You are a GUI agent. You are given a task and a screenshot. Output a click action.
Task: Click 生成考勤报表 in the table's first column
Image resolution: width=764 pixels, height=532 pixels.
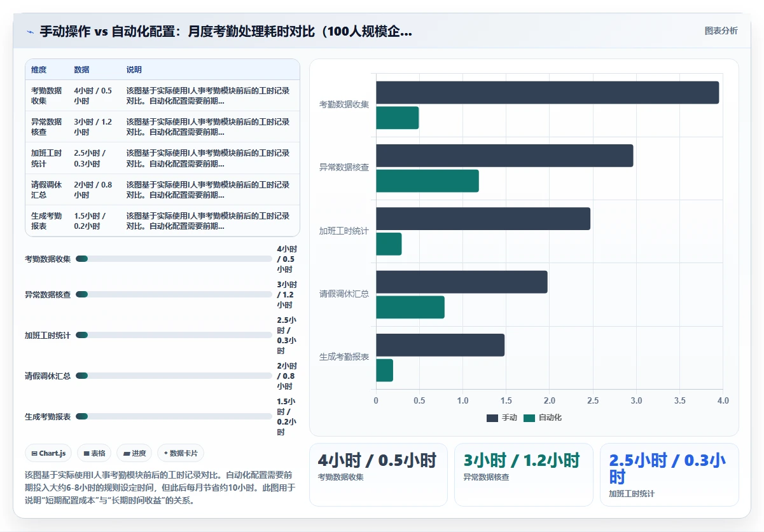tap(46, 221)
